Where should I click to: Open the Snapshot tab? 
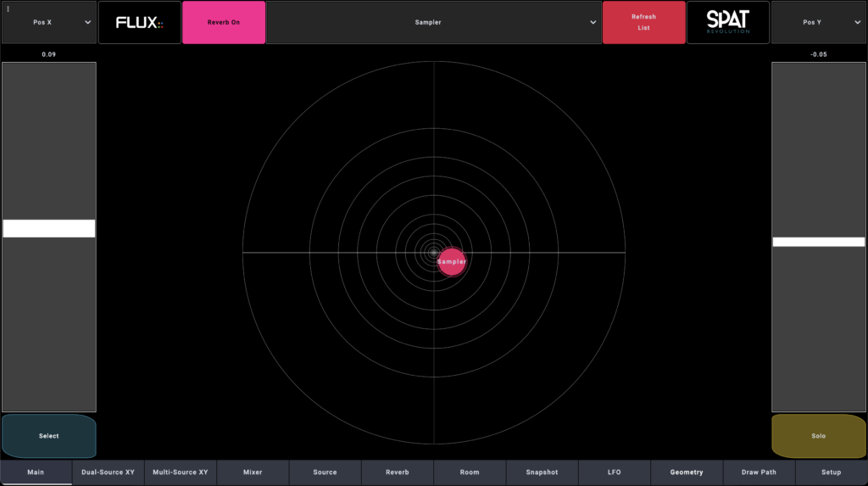(542, 472)
